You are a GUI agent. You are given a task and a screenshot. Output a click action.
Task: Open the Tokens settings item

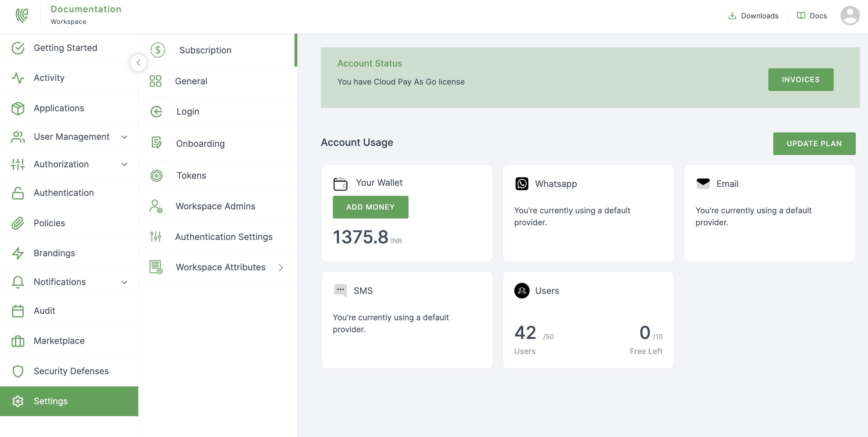pyautogui.click(x=218, y=176)
